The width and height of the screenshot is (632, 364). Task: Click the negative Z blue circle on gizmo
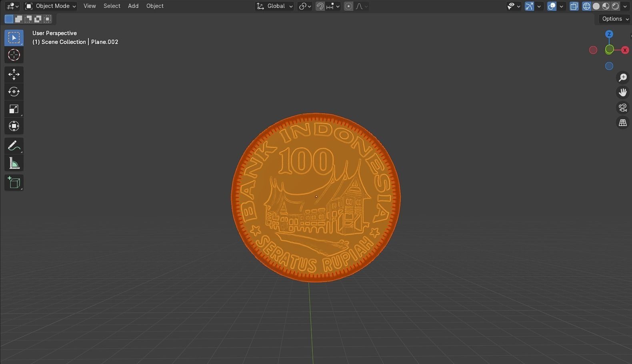point(609,66)
